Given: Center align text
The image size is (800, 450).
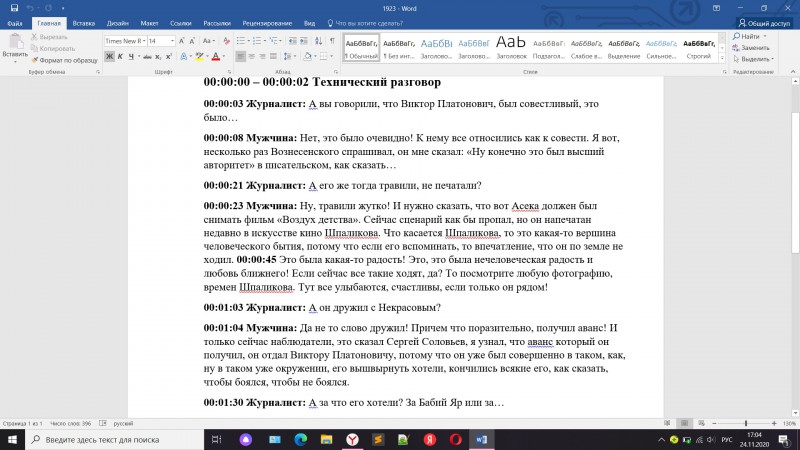Looking at the screenshot, I should point(252,56).
